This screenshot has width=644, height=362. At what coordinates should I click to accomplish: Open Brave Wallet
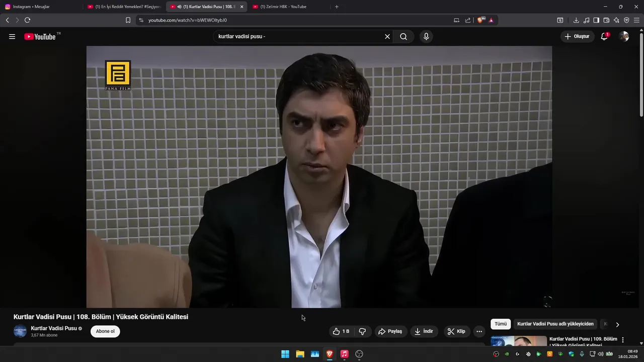(606, 20)
